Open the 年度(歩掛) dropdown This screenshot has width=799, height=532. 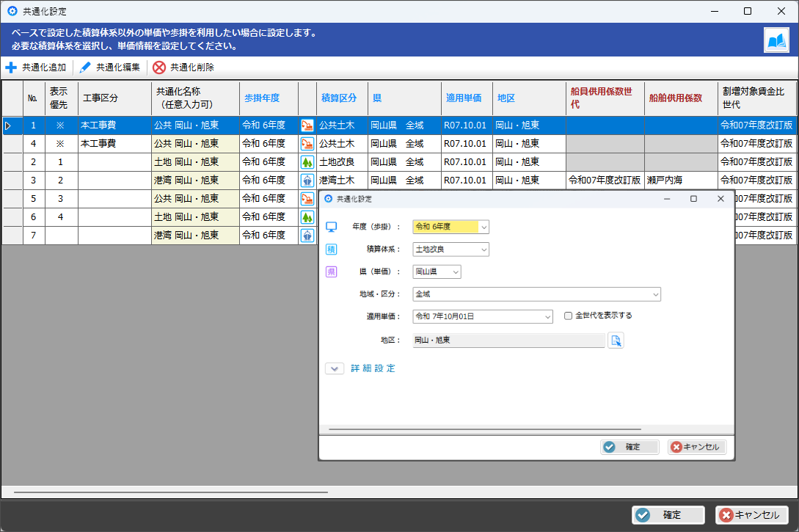484,227
